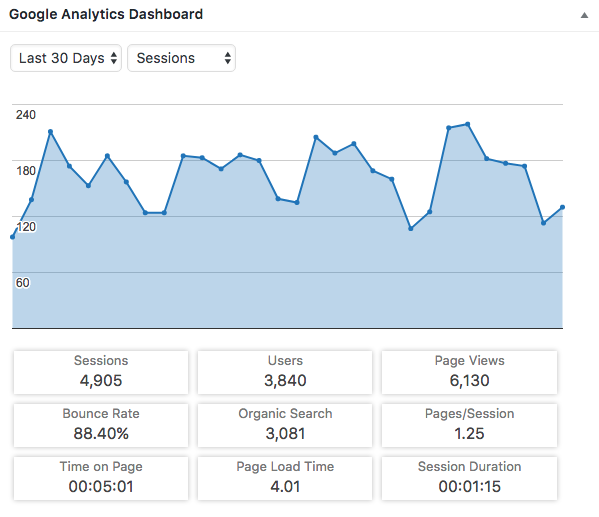Click the Google Analytics Dashboard title

coord(106,14)
